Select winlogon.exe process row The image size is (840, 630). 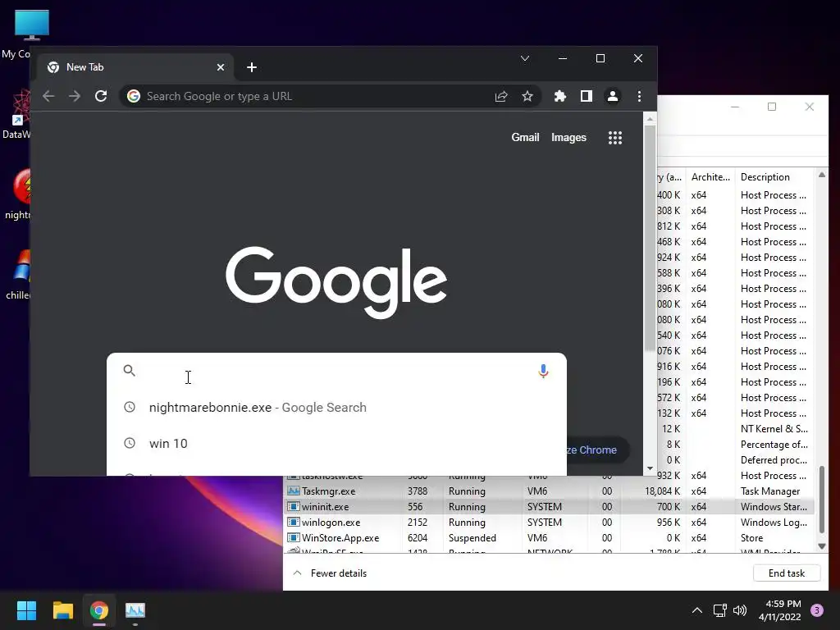click(549, 523)
